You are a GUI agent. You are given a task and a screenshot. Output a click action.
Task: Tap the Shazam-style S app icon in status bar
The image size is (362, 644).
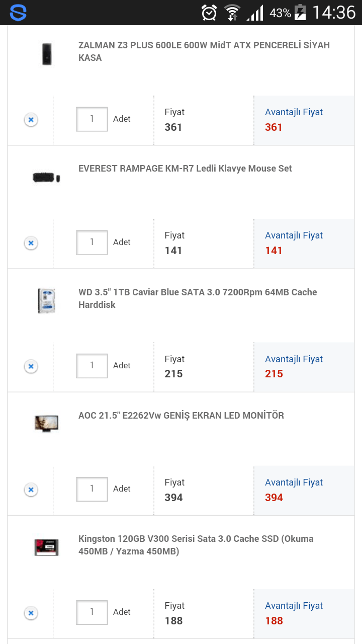click(x=18, y=12)
